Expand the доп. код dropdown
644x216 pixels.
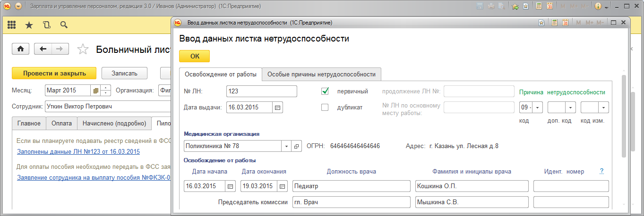(x=571, y=108)
